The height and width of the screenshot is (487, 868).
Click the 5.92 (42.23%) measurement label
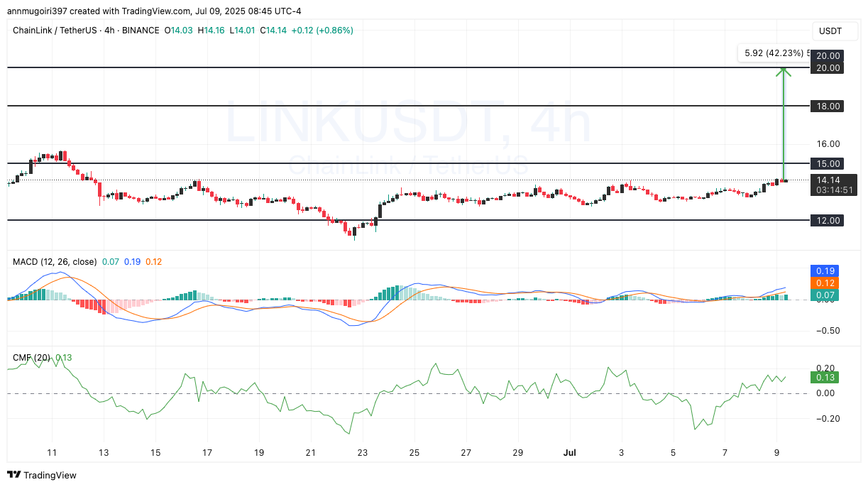(x=774, y=53)
